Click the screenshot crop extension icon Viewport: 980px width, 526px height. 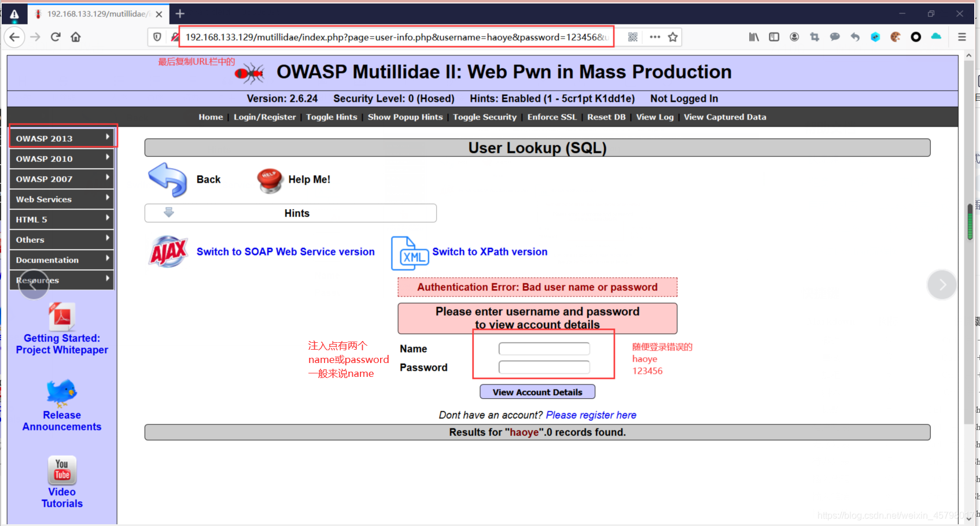click(815, 37)
